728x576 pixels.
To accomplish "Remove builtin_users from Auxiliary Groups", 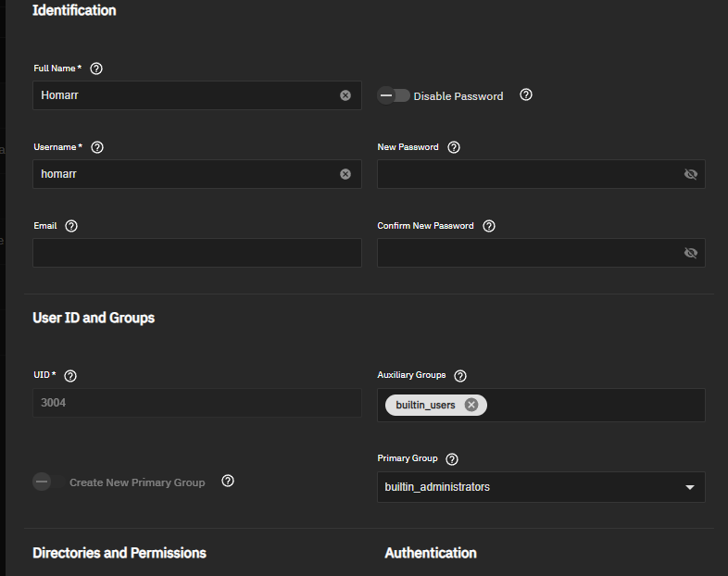I will click(x=471, y=405).
